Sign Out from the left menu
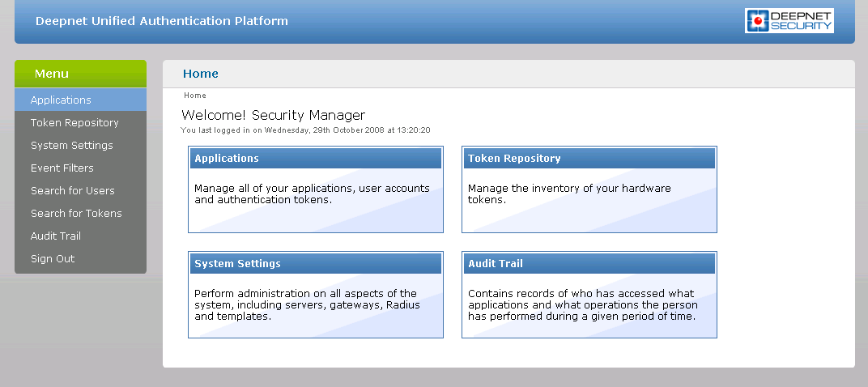 [x=52, y=259]
